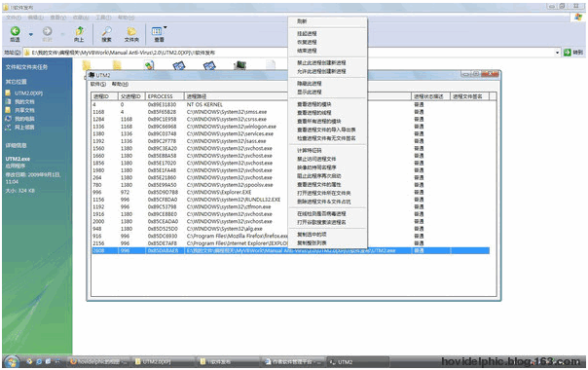Select the spoolsv.exe process row
This screenshot has width=588, height=370.
(291, 185)
